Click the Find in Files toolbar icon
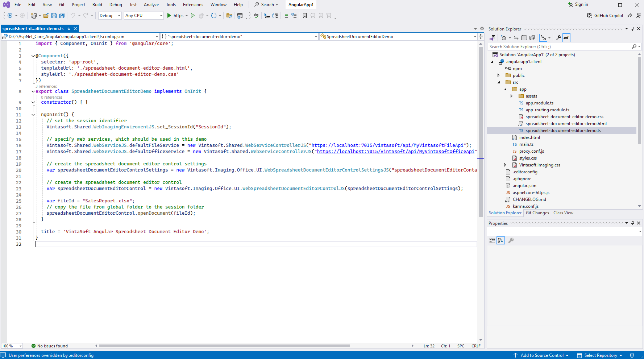 (x=229, y=16)
